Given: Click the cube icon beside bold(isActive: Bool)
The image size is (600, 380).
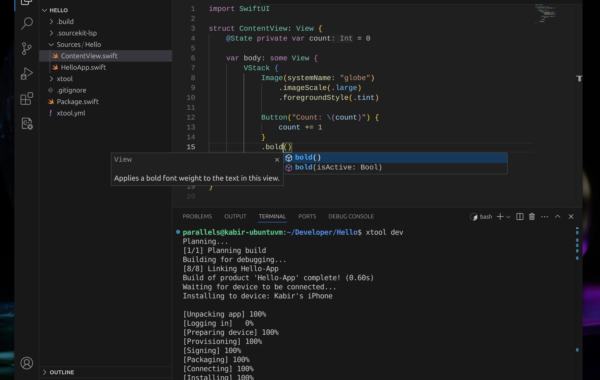Looking at the screenshot, I should point(289,168).
